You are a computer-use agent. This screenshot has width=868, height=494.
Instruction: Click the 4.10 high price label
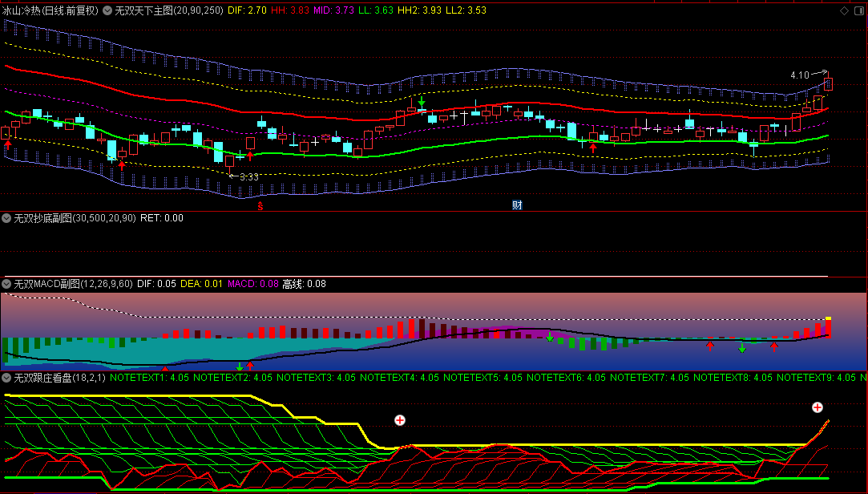pyautogui.click(x=800, y=75)
